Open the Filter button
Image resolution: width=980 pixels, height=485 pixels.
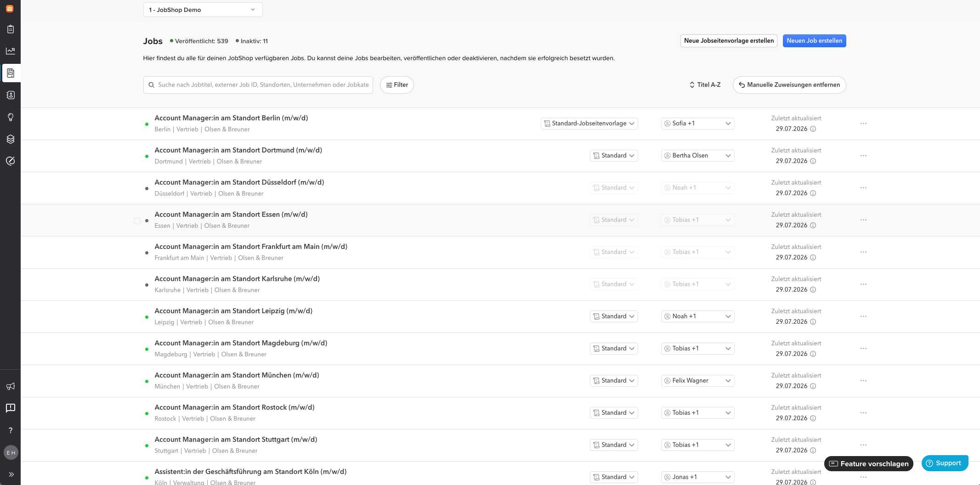pyautogui.click(x=397, y=85)
